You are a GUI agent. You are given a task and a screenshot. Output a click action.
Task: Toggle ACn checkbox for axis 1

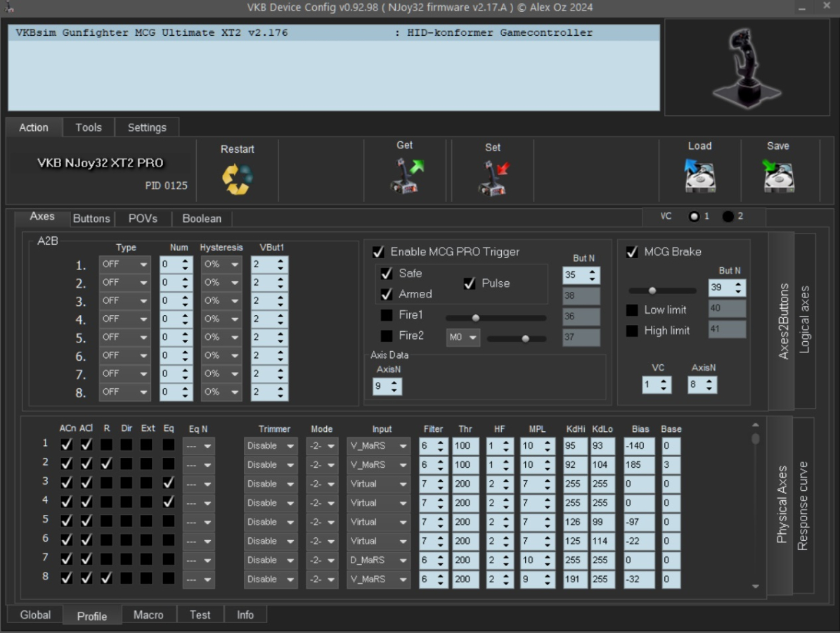coord(67,445)
